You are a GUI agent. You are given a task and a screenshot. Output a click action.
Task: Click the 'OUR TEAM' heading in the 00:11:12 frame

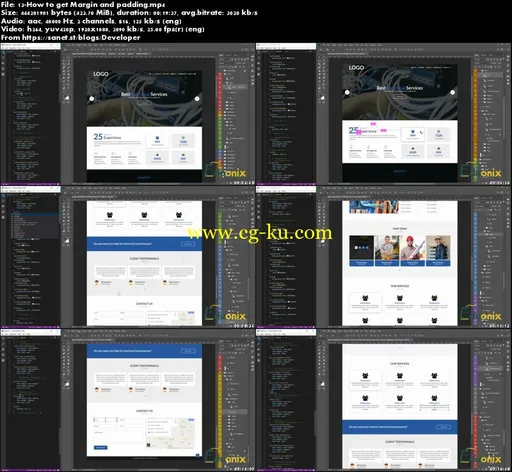tap(400, 229)
